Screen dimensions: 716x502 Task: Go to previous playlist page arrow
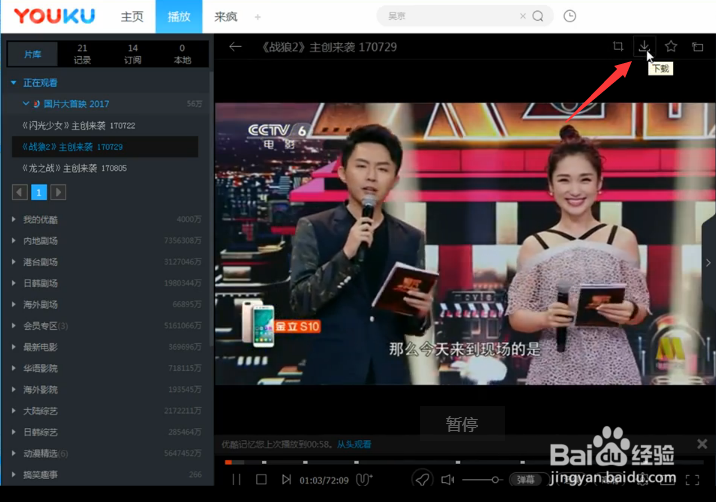click(x=20, y=192)
